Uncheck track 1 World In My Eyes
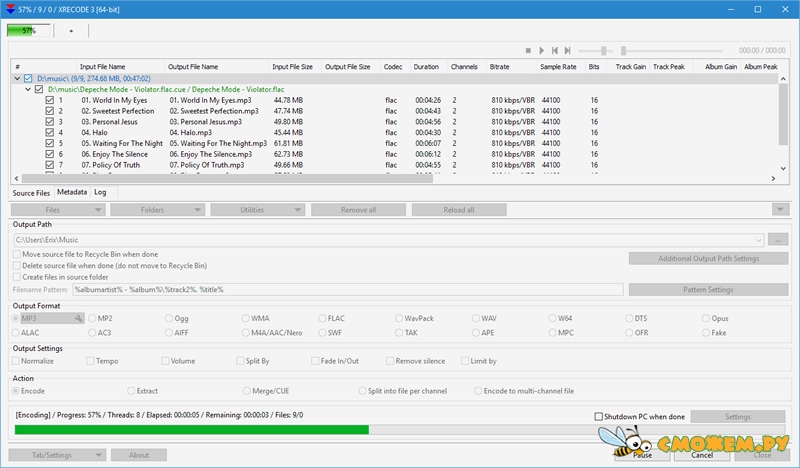800x468 pixels. pyautogui.click(x=49, y=100)
